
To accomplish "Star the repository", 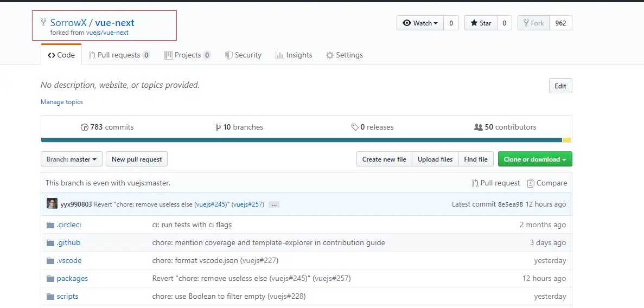I will tap(481, 23).
